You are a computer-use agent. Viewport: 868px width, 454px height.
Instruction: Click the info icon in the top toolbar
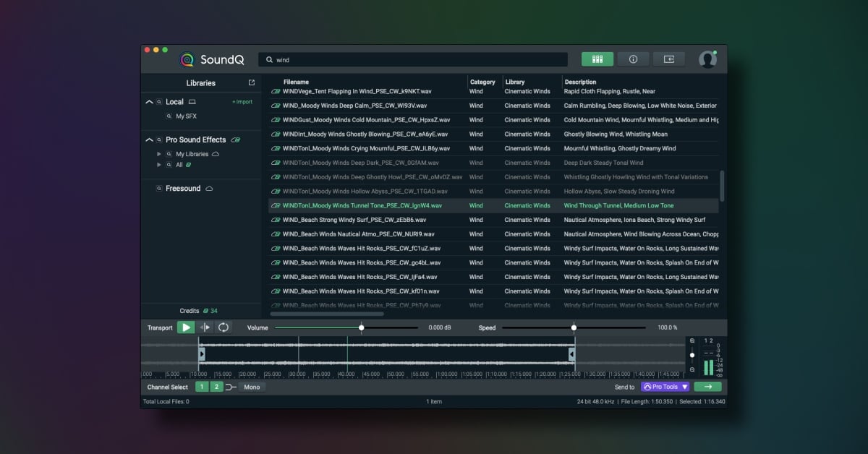pyautogui.click(x=634, y=59)
